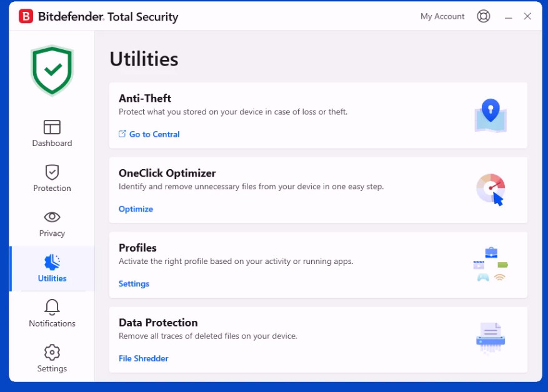The image size is (548, 392).
Task: Click the Anti-Theft map pin illustration
Action: click(491, 115)
